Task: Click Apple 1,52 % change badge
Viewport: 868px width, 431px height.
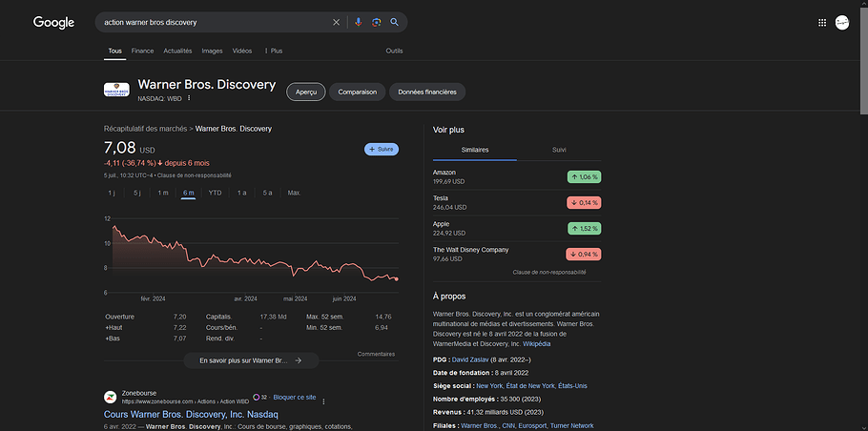Action: [x=584, y=229]
